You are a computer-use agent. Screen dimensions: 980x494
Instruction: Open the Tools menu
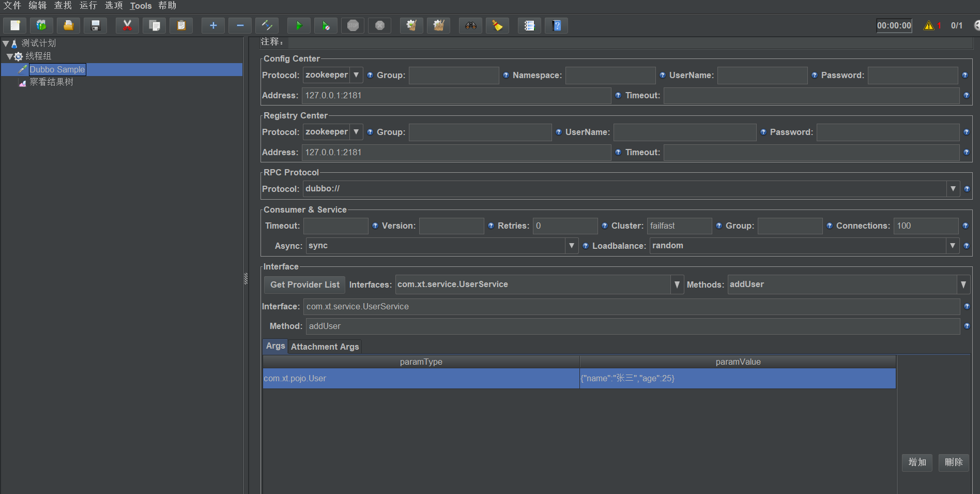(141, 6)
